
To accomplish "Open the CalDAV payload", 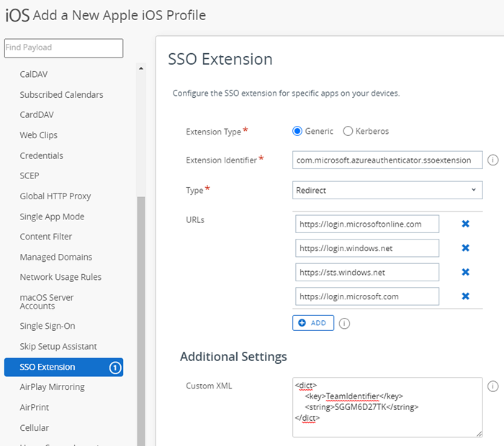I will tap(34, 74).
